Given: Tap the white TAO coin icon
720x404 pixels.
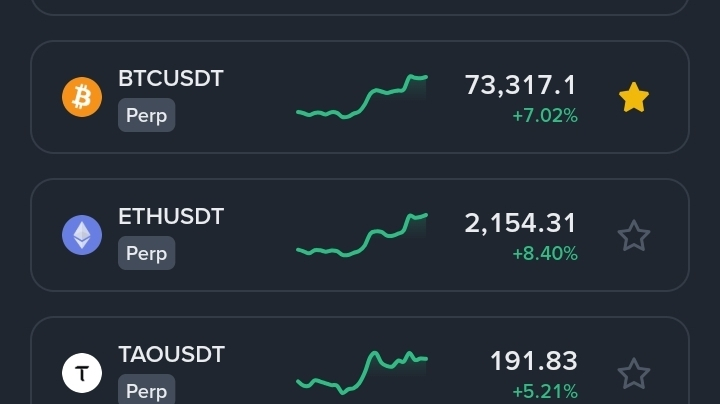Looking at the screenshot, I should click(82, 374).
